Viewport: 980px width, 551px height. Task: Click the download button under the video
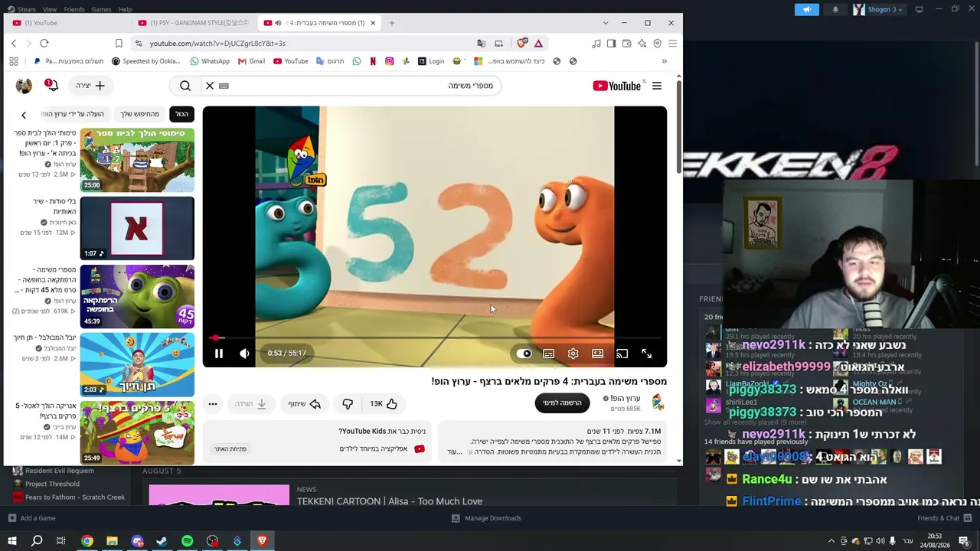pos(251,403)
